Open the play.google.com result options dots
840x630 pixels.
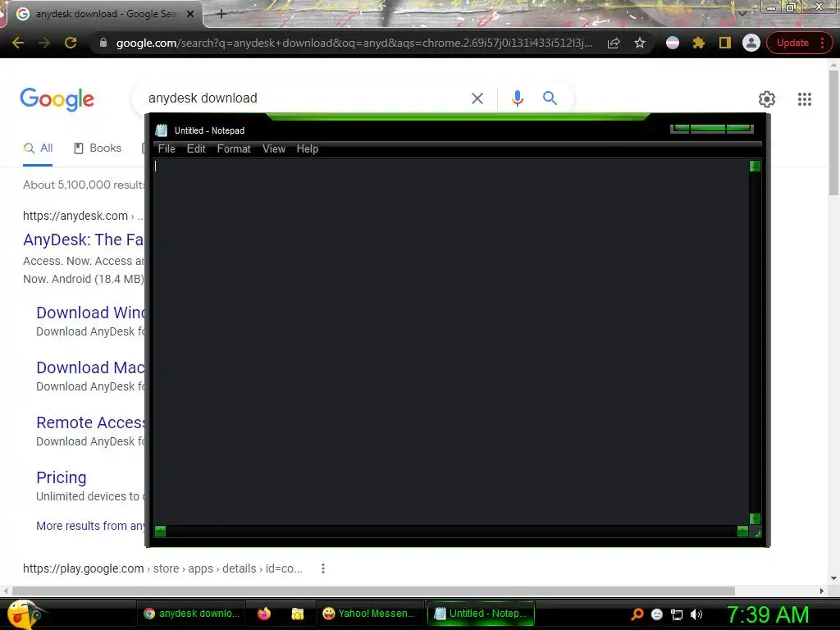coord(323,568)
